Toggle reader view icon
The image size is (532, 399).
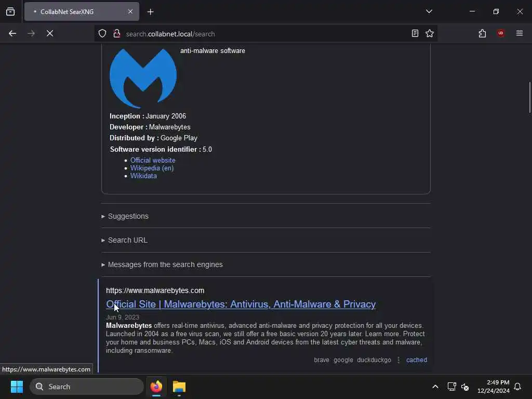[x=415, y=33]
